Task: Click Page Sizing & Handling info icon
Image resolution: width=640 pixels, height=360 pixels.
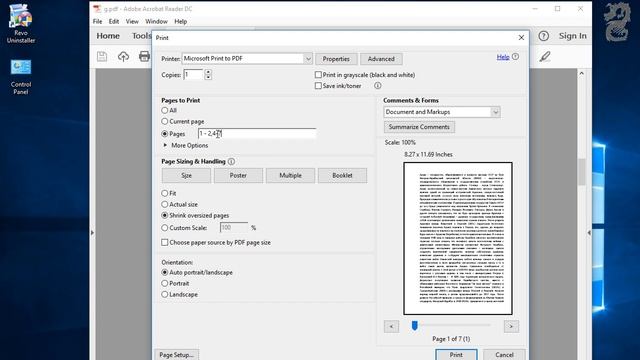Action: point(231,162)
